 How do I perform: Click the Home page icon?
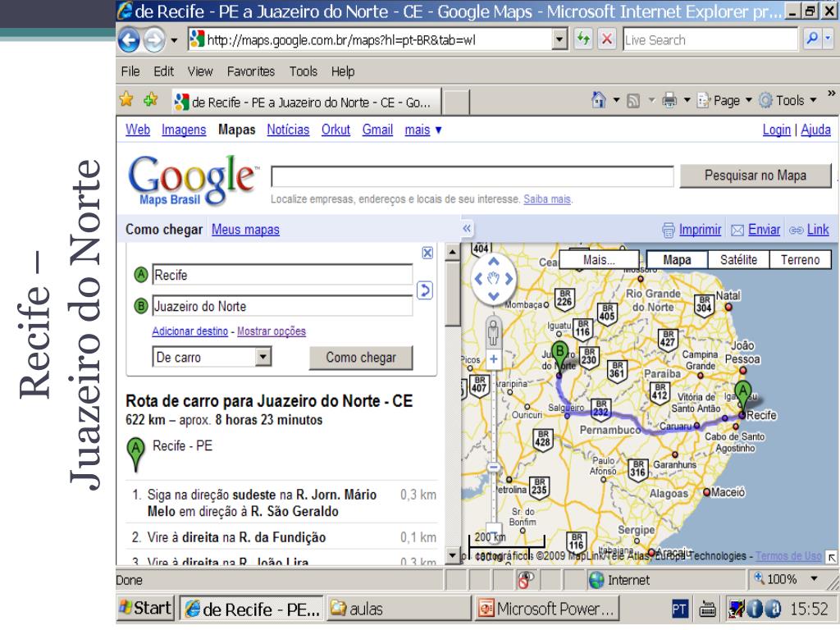point(598,99)
